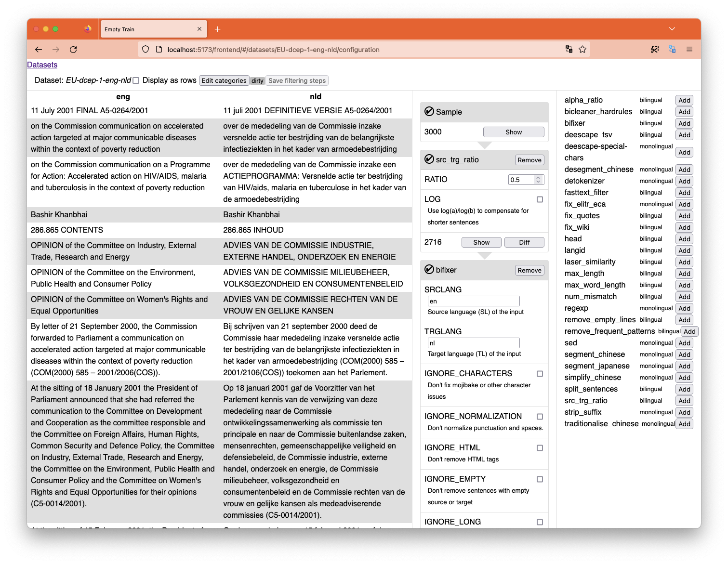
Task: Click the translate page icon in the address bar
Action: (569, 49)
